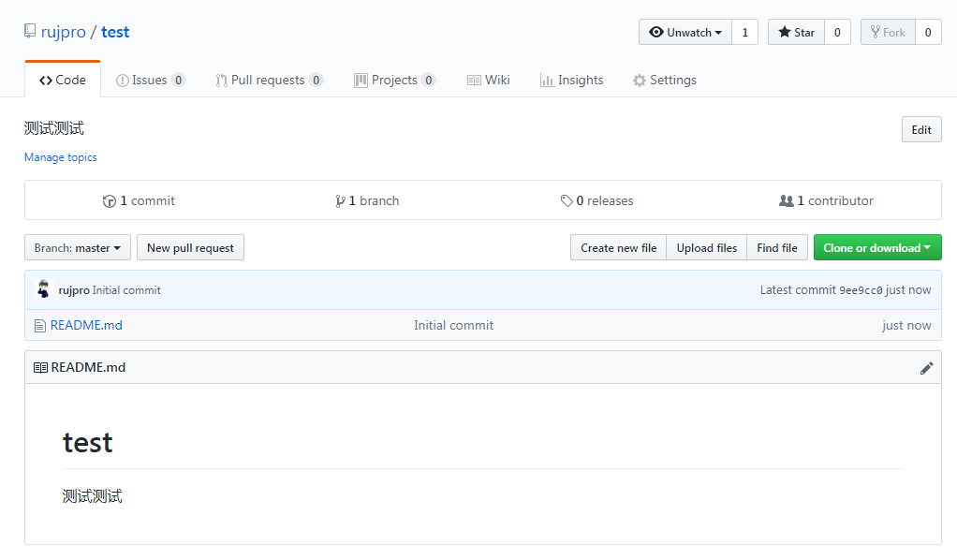
Task: Open the Clone or download dropdown
Action: point(877,248)
